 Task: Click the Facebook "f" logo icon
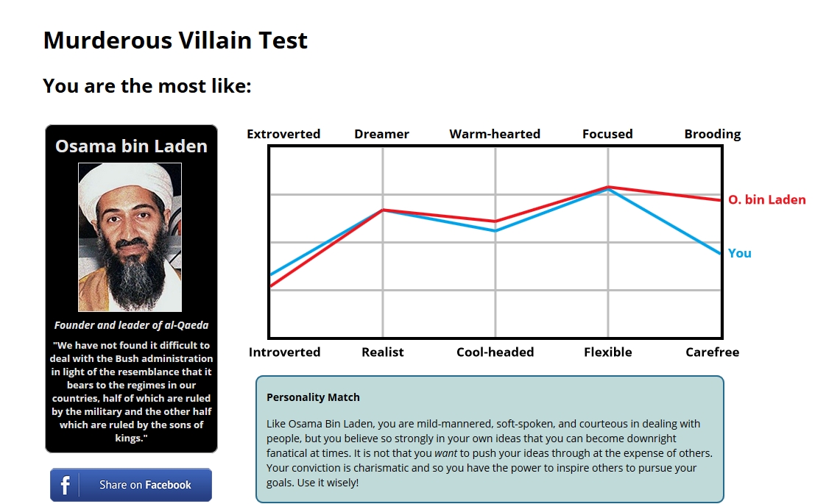click(66, 485)
